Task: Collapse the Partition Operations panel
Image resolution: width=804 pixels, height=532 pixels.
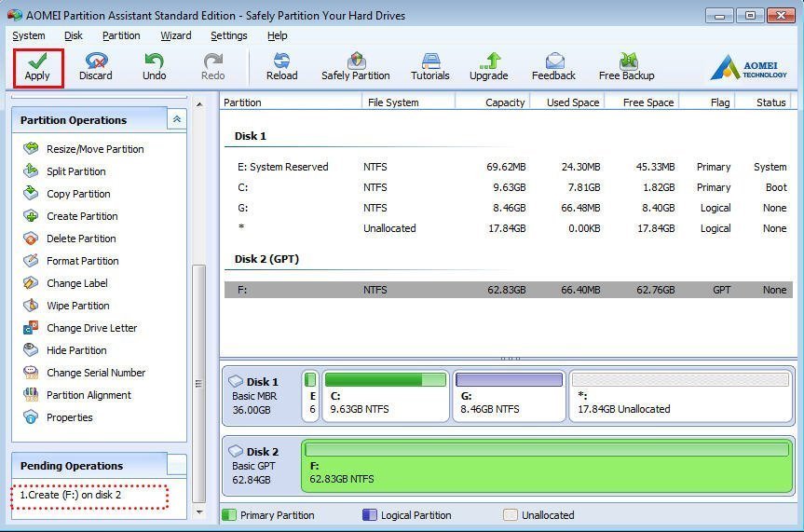Action: (x=177, y=119)
